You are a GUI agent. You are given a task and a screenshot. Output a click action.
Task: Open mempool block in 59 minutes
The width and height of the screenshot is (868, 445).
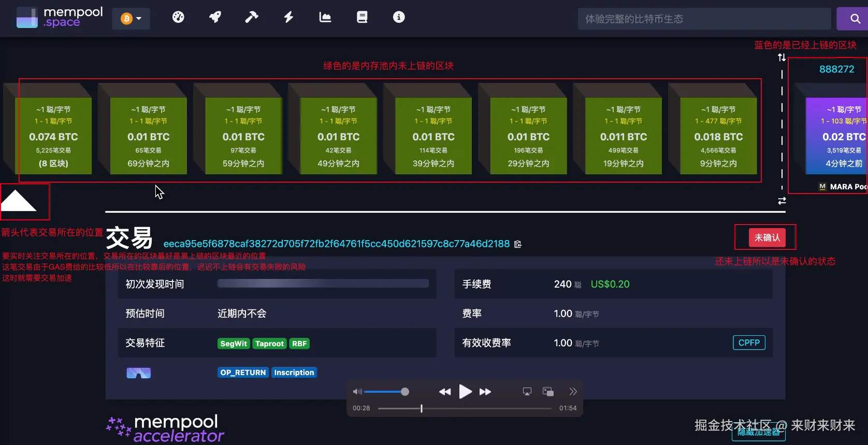(x=243, y=136)
